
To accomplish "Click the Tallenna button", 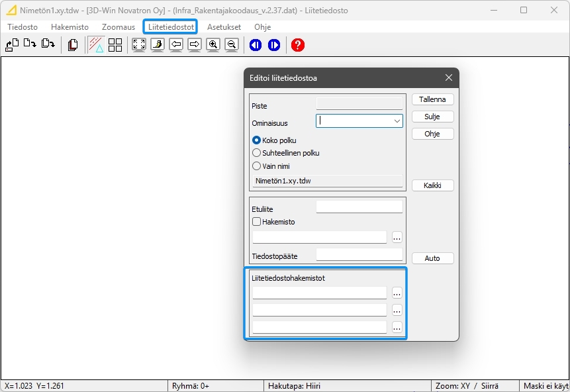I will 432,99.
